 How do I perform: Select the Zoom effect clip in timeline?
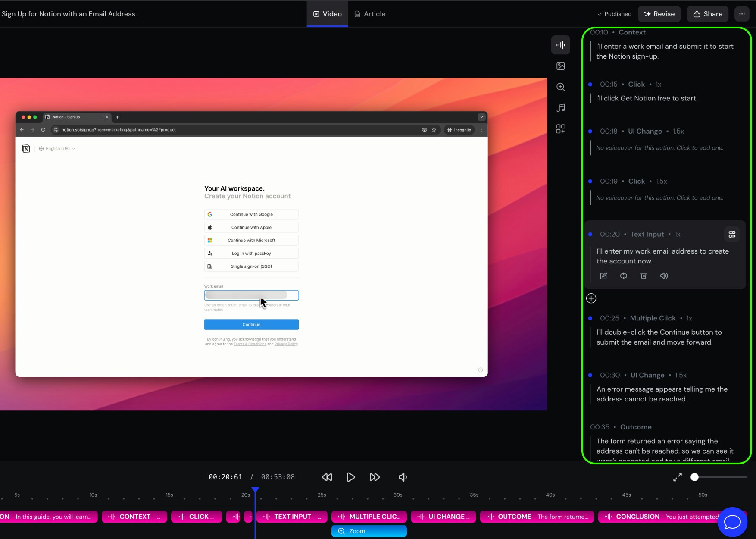click(x=369, y=531)
